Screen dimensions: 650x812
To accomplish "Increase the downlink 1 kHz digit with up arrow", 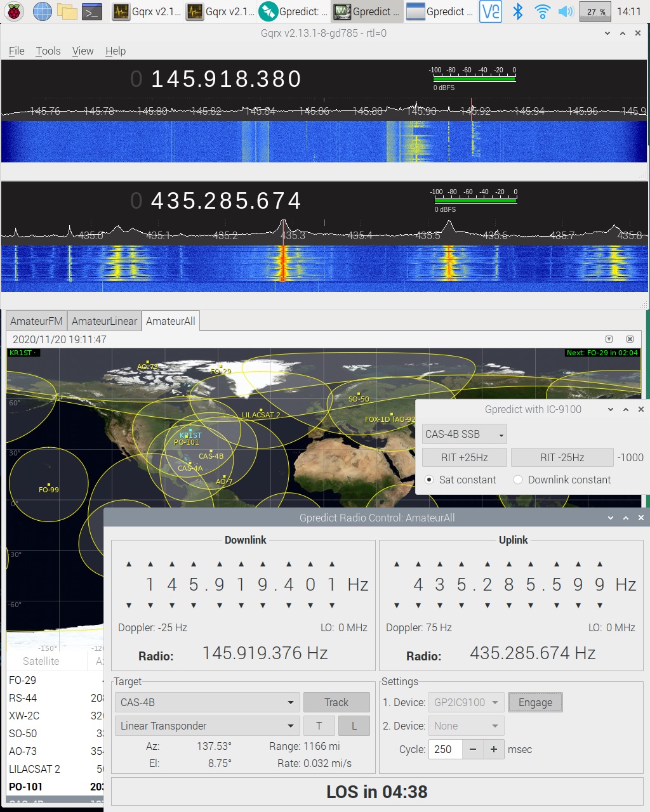I will pos(263,563).
